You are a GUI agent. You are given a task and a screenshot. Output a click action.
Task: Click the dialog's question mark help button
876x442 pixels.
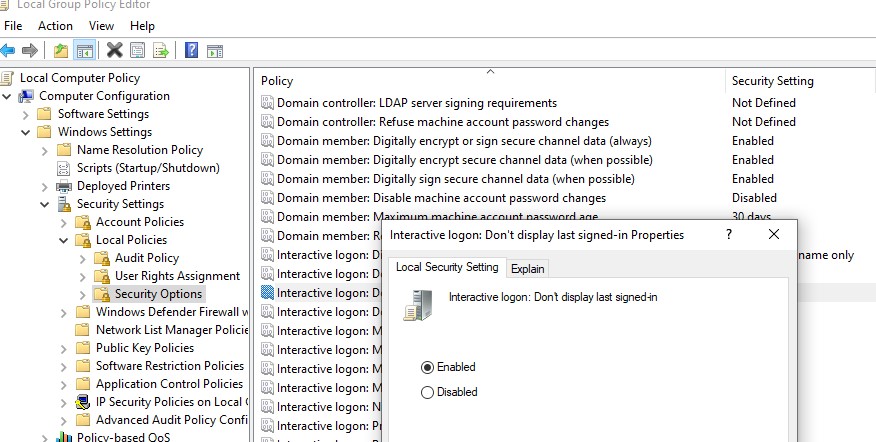(x=726, y=234)
